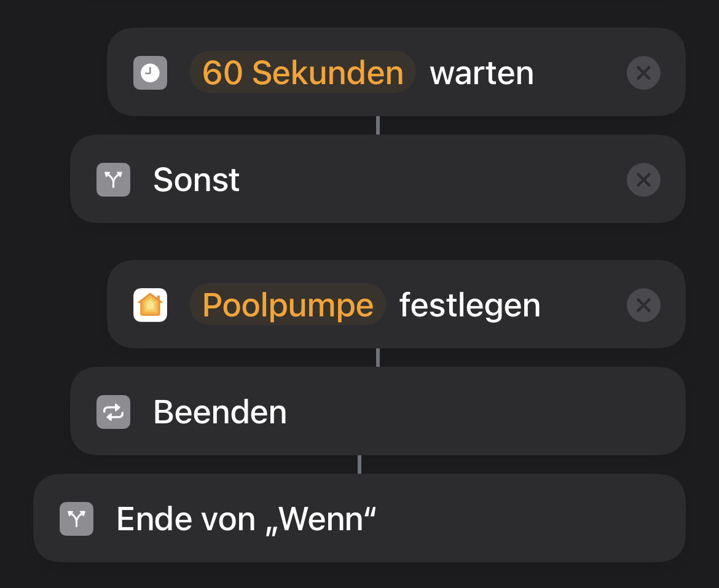Open the orange "Poolpumpe" parameter token
Image resolution: width=719 pixels, height=588 pixels.
[288, 305]
